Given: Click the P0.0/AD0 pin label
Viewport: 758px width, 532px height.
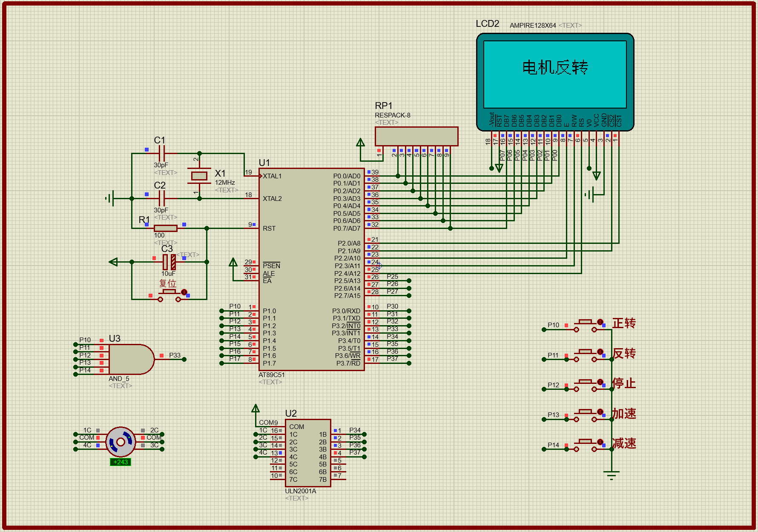Looking at the screenshot, I should point(347,176).
